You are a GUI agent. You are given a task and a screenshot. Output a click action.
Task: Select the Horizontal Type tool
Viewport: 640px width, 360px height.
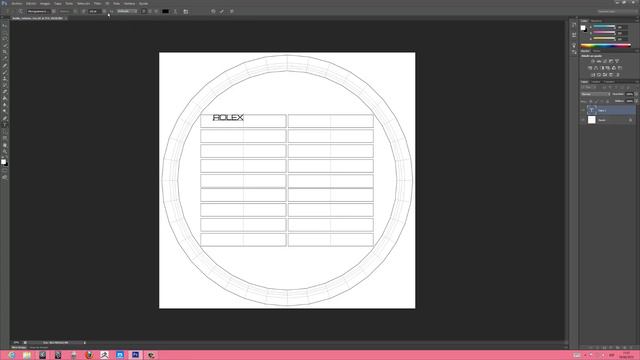[x=5, y=125]
